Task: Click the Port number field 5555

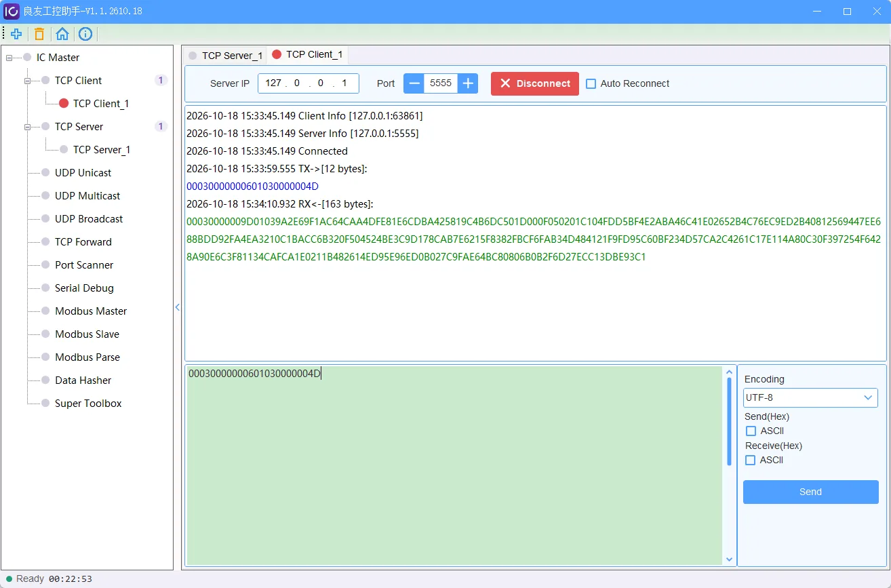Action: (441, 83)
